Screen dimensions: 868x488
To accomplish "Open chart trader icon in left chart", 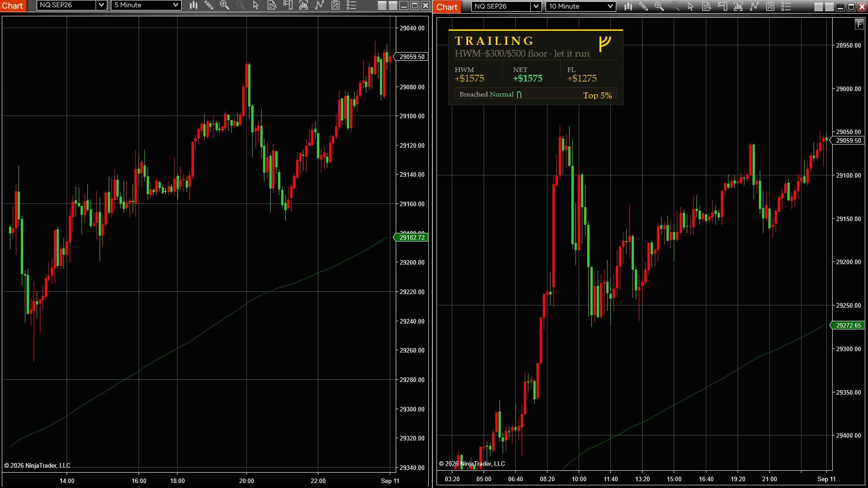I will point(288,5).
